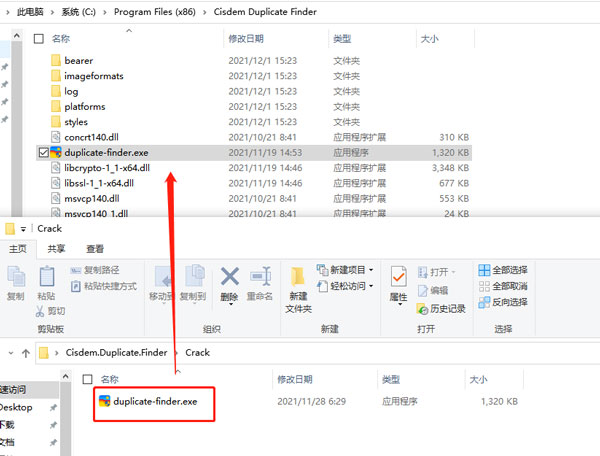Select msvcp140_1.dll file row
Viewport: 600px width, 456px height.
(x=254, y=213)
